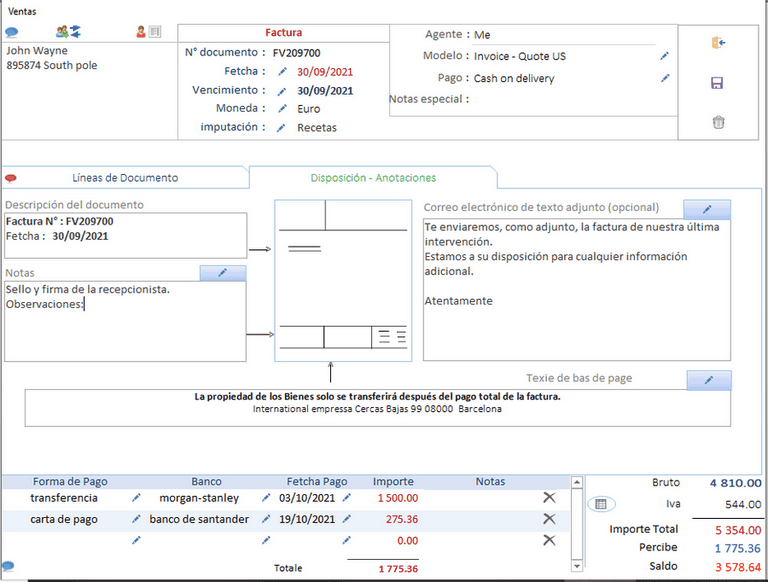
Task: Click the blue speech bubble icon under Ventas
Action: click(x=12, y=33)
